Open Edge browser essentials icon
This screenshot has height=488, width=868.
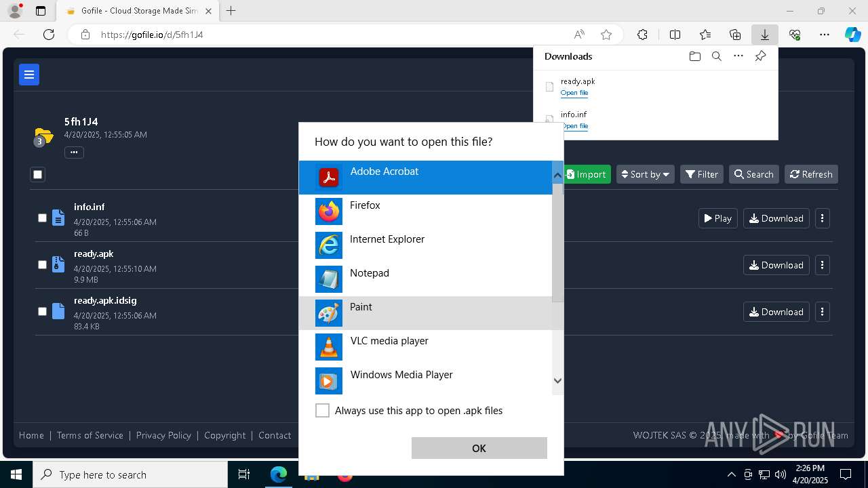pyautogui.click(x=795, y=35)
